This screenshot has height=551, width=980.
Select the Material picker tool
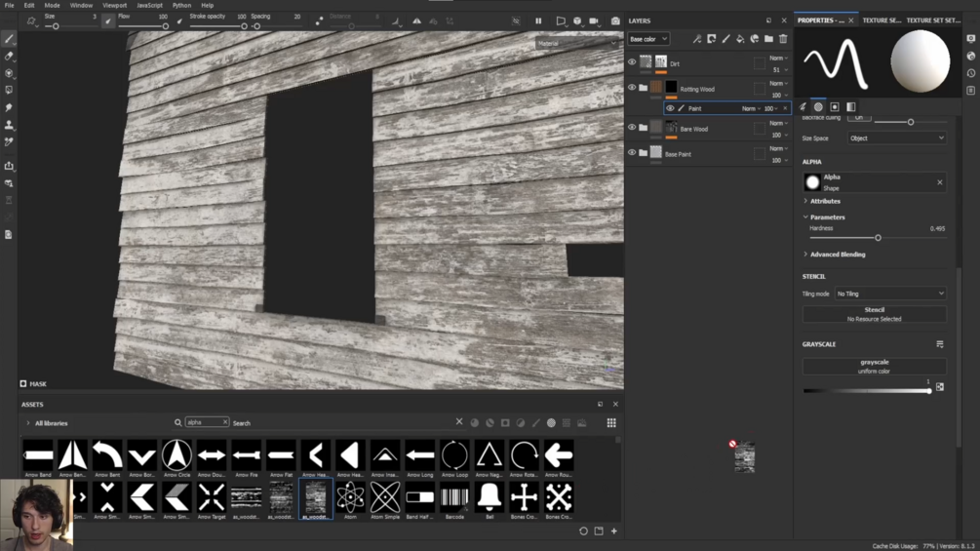coord(9,142)
